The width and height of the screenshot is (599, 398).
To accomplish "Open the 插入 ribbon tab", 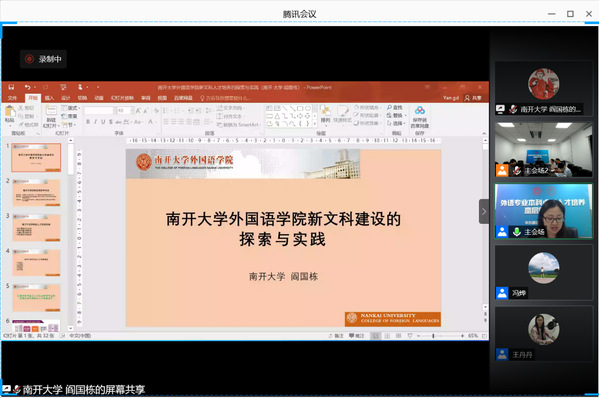I will 49,98.
